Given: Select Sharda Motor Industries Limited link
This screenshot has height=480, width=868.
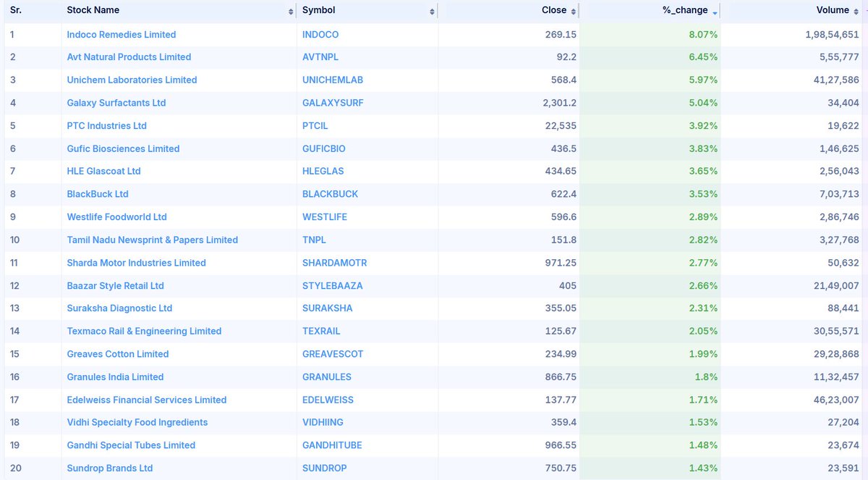Looking at the screenshot, I should tap(136, 263).
